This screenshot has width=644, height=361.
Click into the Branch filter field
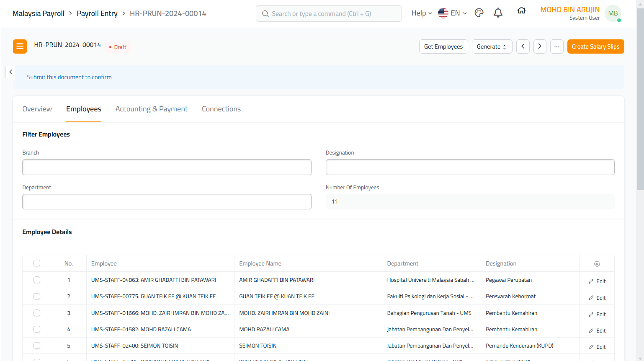(x=167, y=167)
